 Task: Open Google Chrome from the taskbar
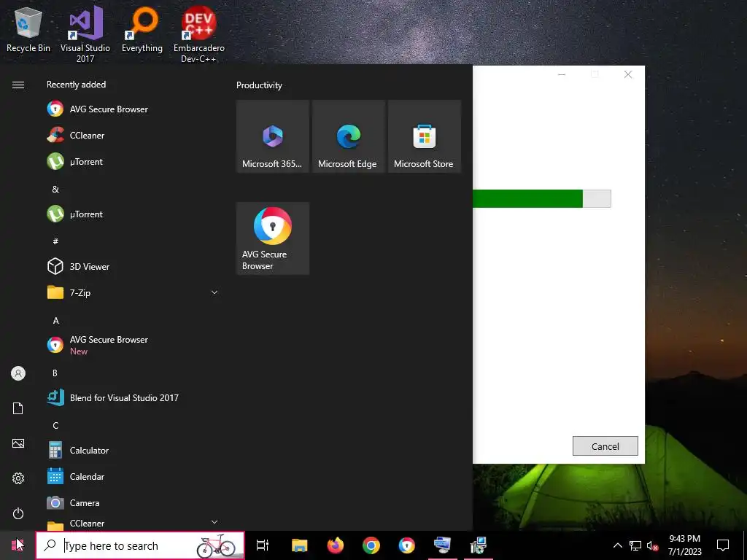click(371, 545)
